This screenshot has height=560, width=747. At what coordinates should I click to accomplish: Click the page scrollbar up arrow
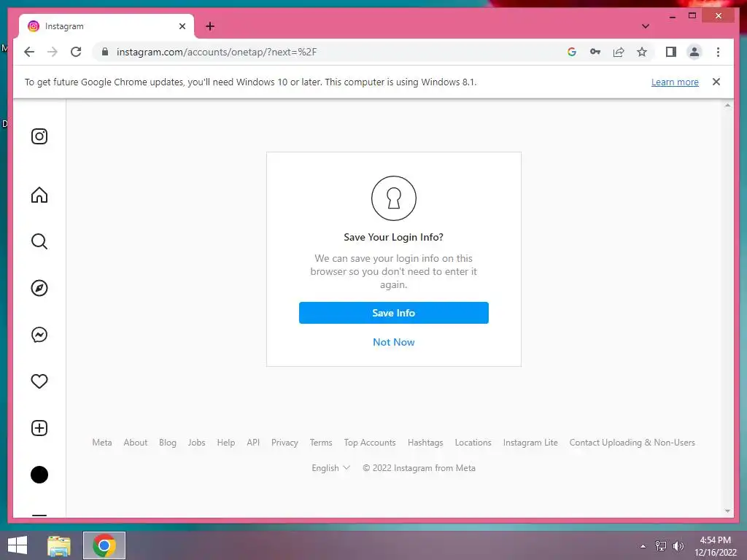point(727,105)
